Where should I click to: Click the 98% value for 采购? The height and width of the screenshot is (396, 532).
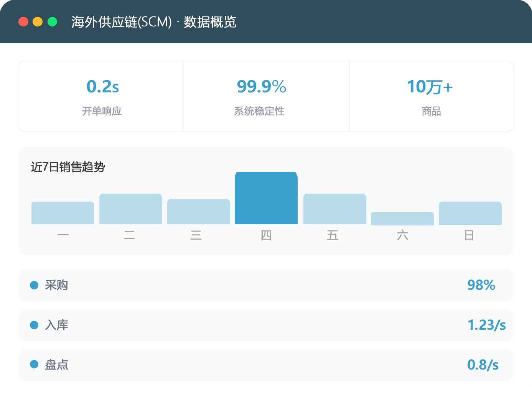[481, 285]
